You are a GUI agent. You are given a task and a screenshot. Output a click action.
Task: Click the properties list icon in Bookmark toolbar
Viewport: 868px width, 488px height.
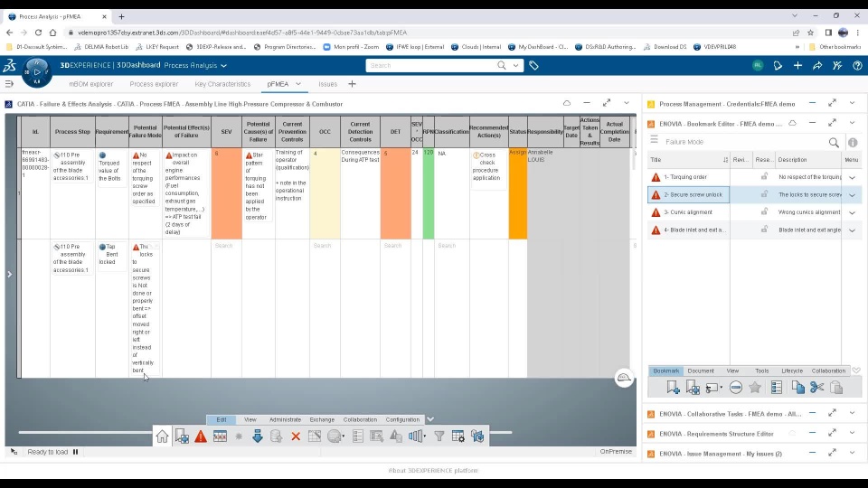coord(777,388)
